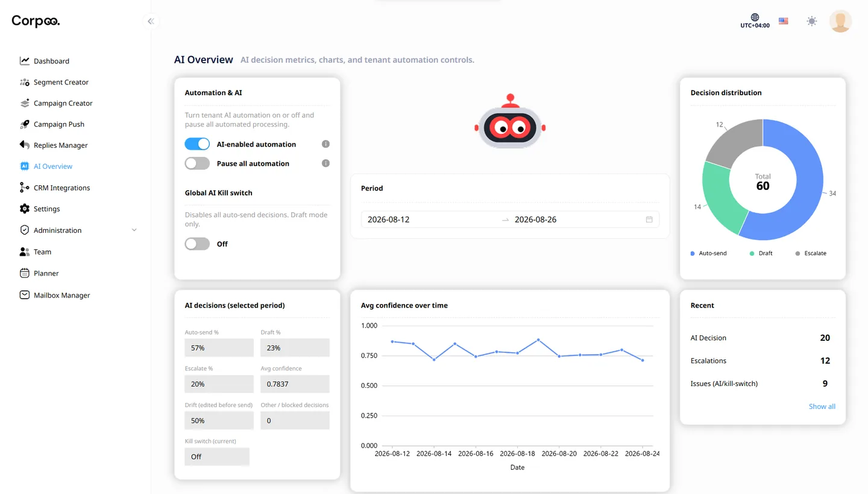Click the Corpoo logo
This screenshot has height=494, width=868.
[36, 22]
